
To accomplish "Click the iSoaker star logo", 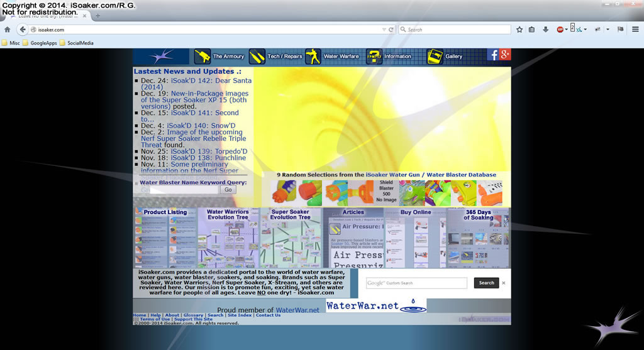I will [x=162, y=56].
